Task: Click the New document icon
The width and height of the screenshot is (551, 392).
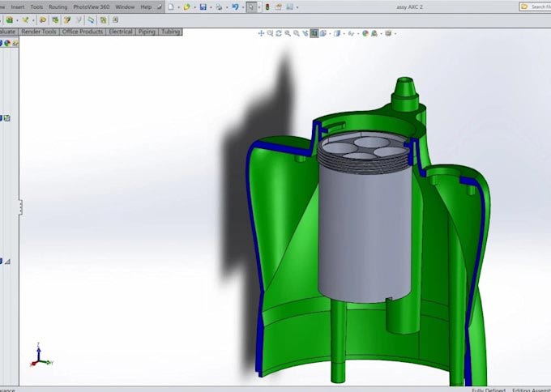Action: pyautogui.click(x=170, y=6)
